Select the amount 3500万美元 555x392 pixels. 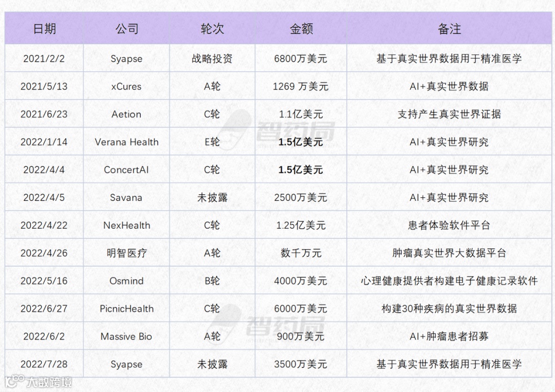pyautogui.click(x=301, y=364)
